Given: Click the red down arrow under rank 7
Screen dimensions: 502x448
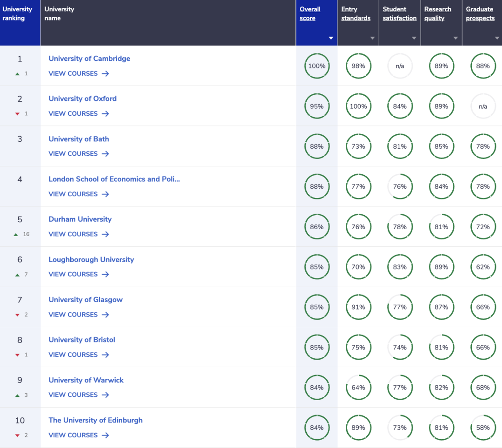Looking at the screenshot, I should [x=17, y=315].
